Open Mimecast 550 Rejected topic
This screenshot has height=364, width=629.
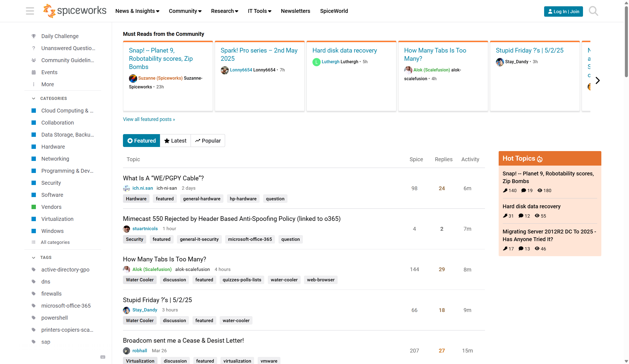tap(232, 219)
